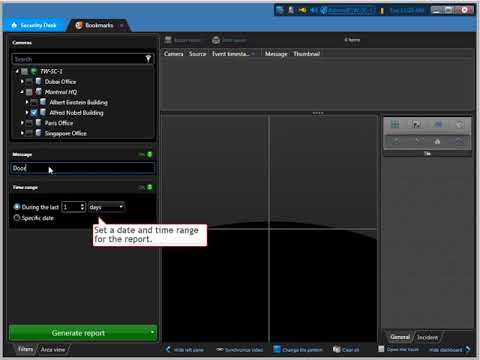The width and height of the screenshot is (480, 360).
Task: Select the Alfred Nobel Building tree item
Action: pyautogui.click(x=76, y=113)
